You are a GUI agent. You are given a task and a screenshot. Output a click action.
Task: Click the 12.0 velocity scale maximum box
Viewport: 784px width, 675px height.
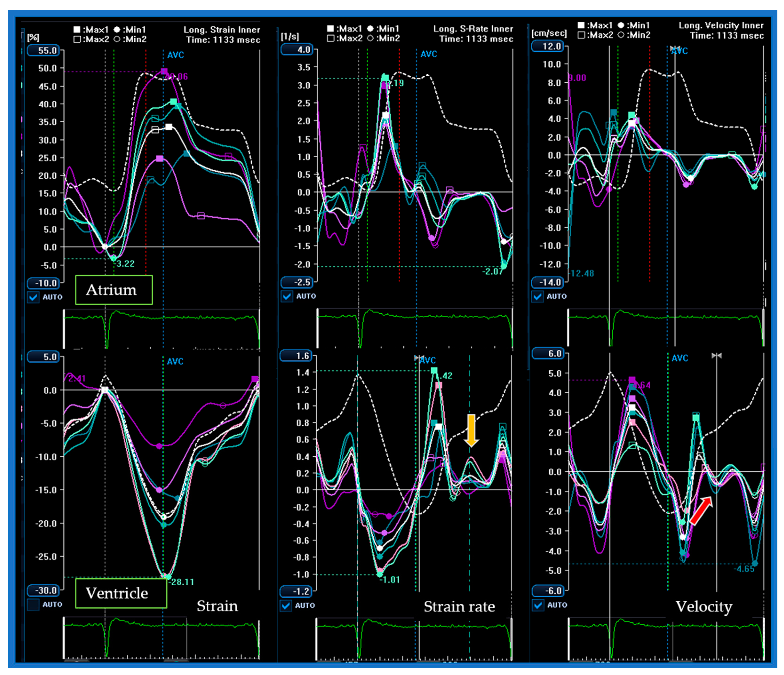[548, 46]
